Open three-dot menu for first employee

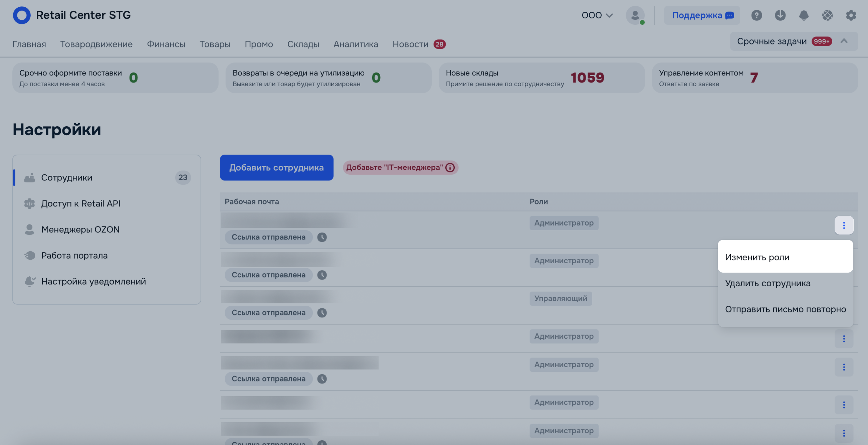[844, 225]
